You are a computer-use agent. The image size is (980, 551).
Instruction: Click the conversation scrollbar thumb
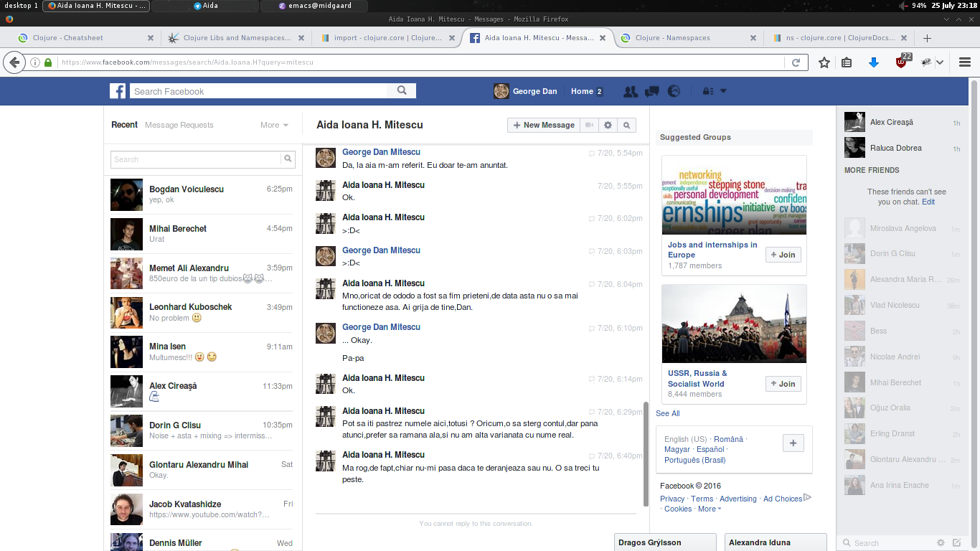646,453
